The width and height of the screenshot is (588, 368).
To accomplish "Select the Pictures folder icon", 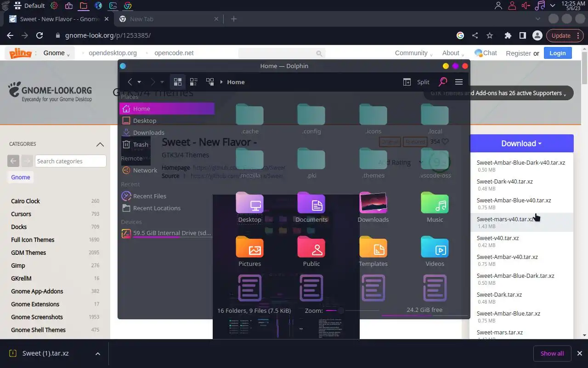I will (249, 247).
